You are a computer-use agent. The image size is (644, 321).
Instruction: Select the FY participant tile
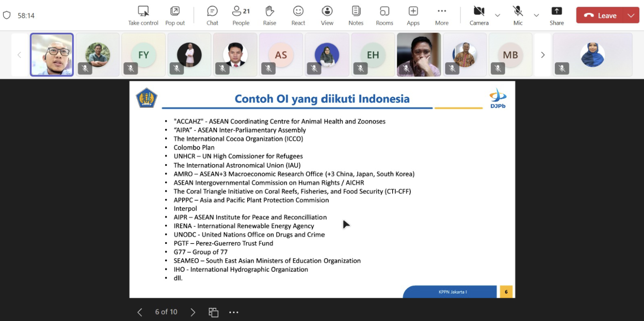[143, 55]
